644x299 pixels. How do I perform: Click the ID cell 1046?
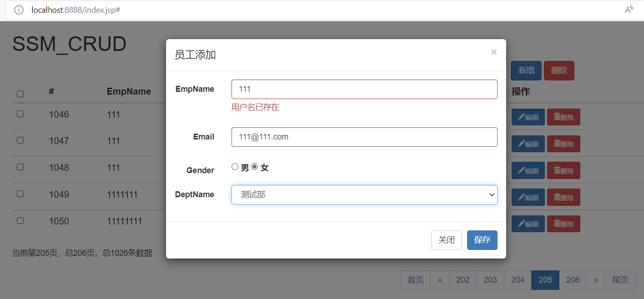tap(59, 115)
